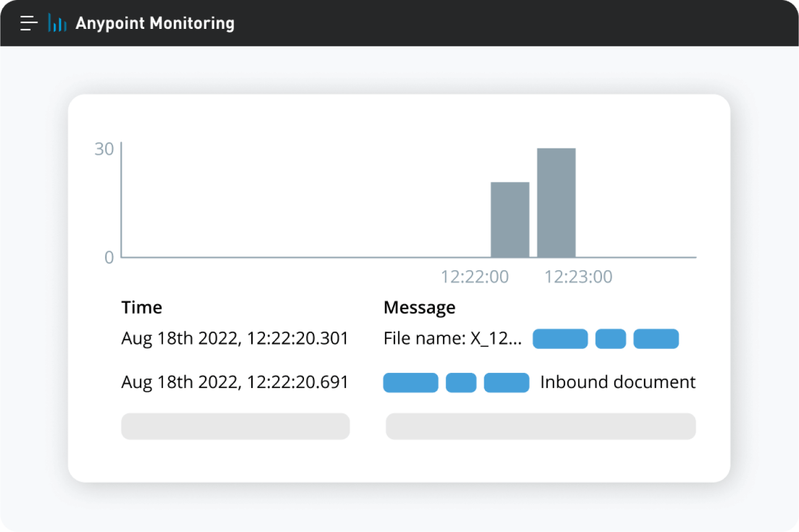Open the Inbound document message

[618, 382]
